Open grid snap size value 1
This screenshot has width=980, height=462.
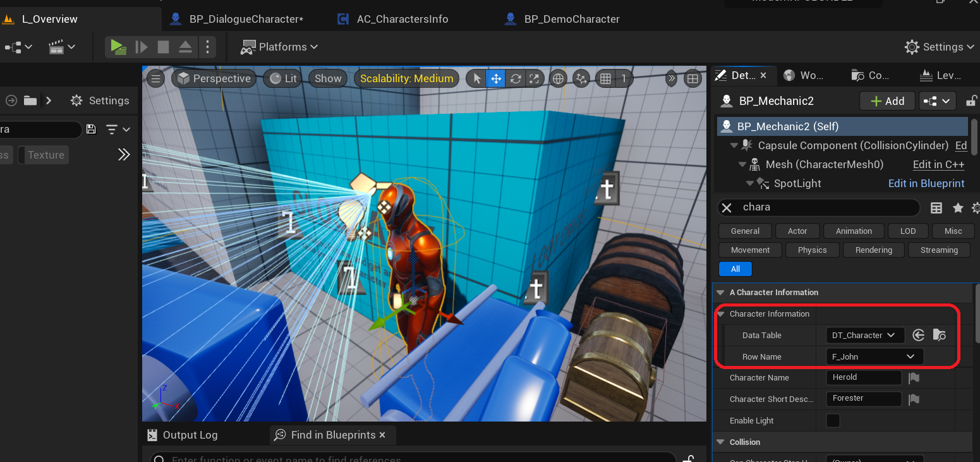point(624,78)
